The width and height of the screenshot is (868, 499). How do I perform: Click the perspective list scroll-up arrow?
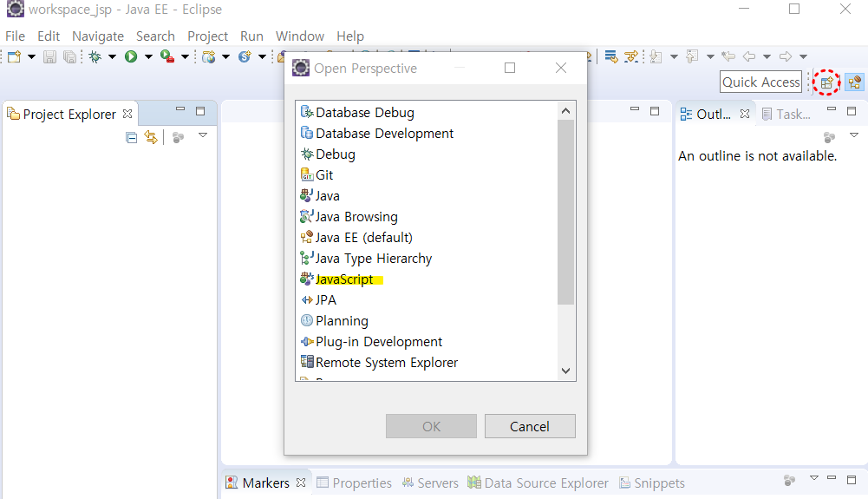(x=565, y=111)
